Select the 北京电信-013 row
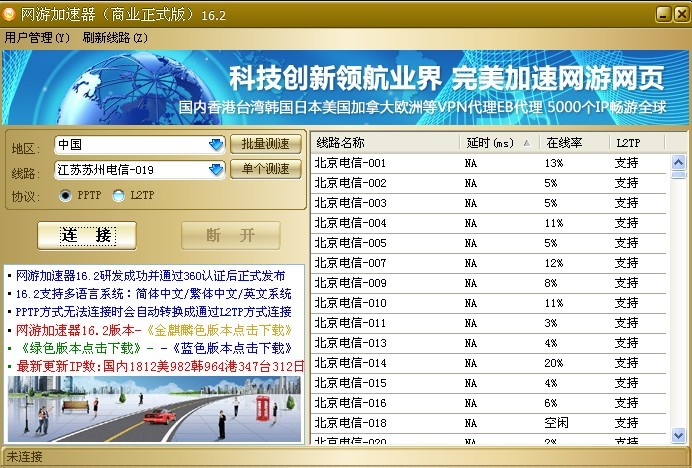692x468 pixels. [489, 343]
